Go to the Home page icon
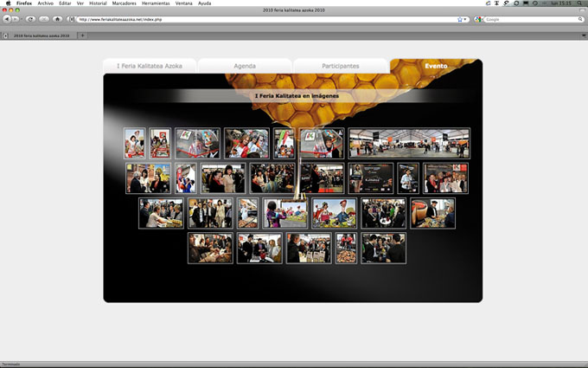 tap(57, 19)
